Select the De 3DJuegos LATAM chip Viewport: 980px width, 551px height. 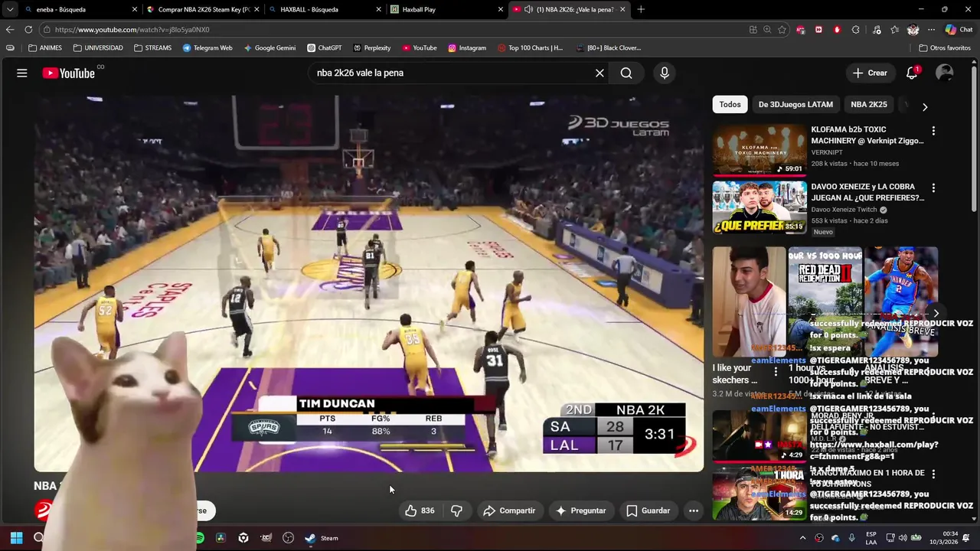[x=795, y=105]
